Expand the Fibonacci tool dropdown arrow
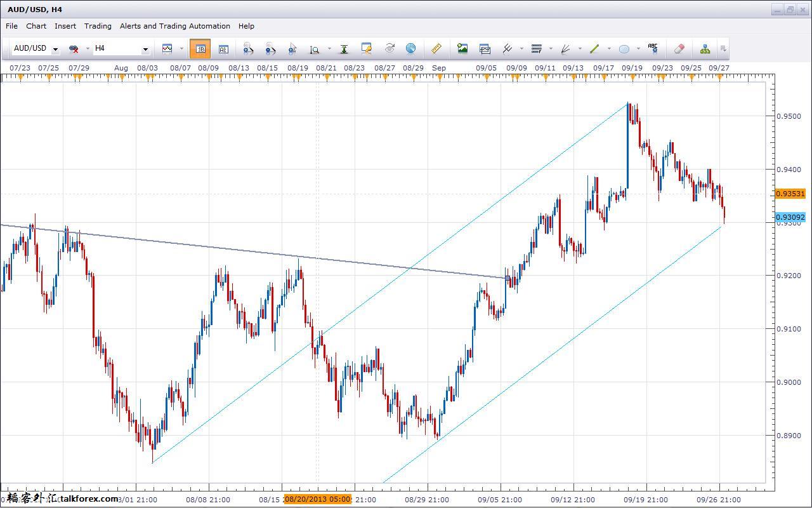This screenshot has height=508, width=812. [551, 49]
